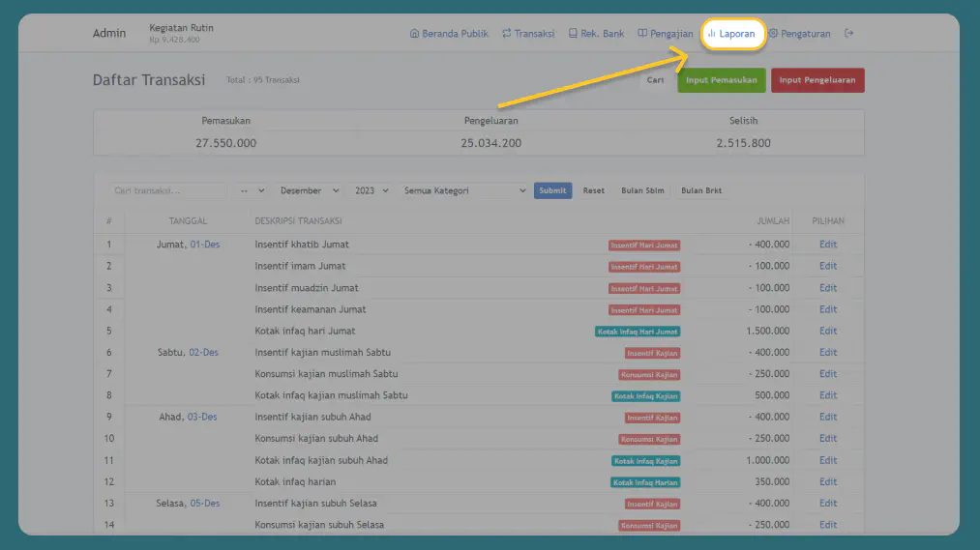Open the 2023 year dropdown
The height and width of the screenshot is (550, 980).
371,191
